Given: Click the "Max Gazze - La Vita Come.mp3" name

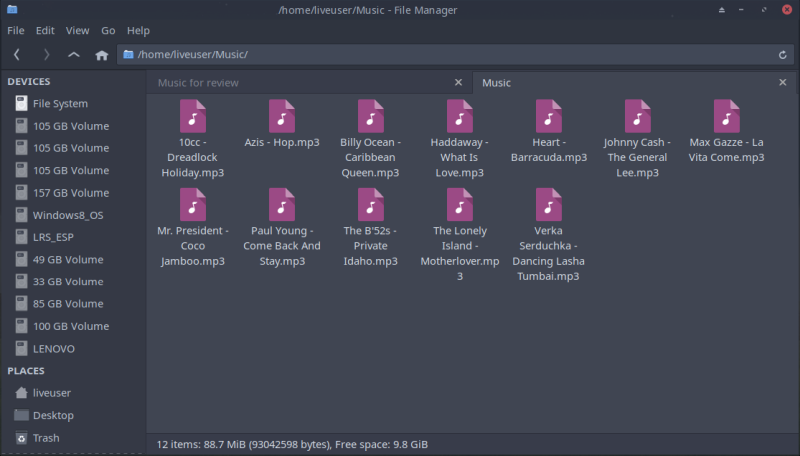Looking at the screenshot, I should point(727,150).
